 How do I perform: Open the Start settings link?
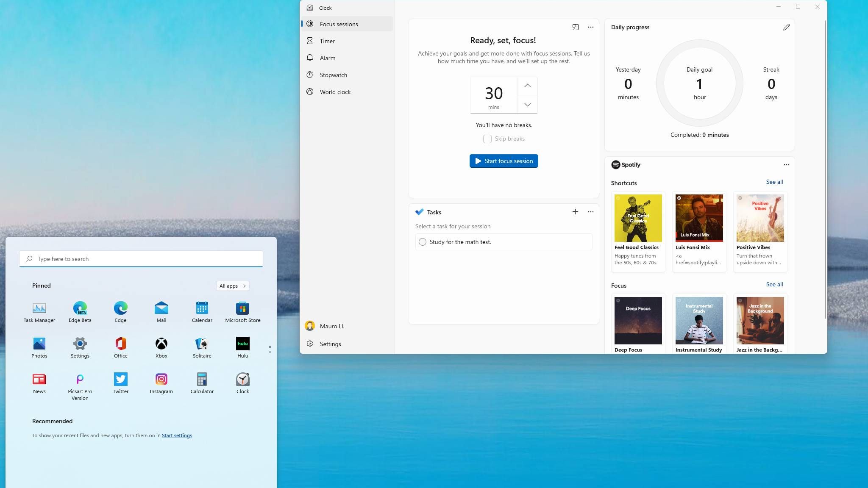(177, 435)
